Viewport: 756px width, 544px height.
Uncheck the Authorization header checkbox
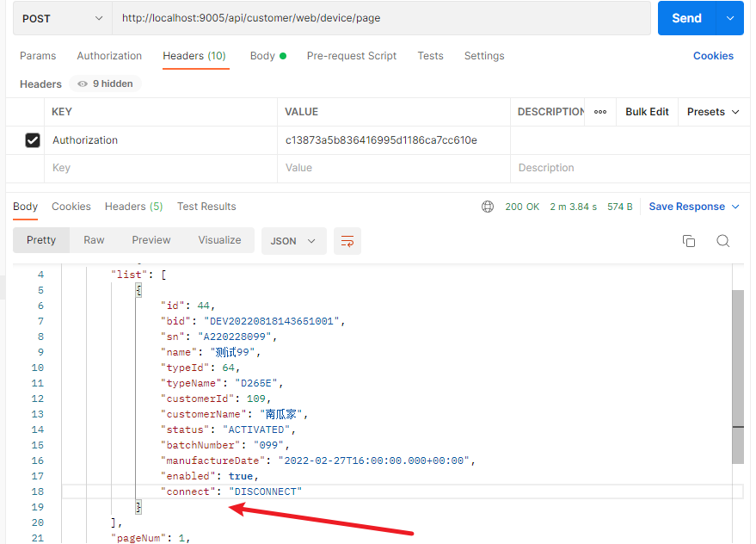(x=33, y=140)
